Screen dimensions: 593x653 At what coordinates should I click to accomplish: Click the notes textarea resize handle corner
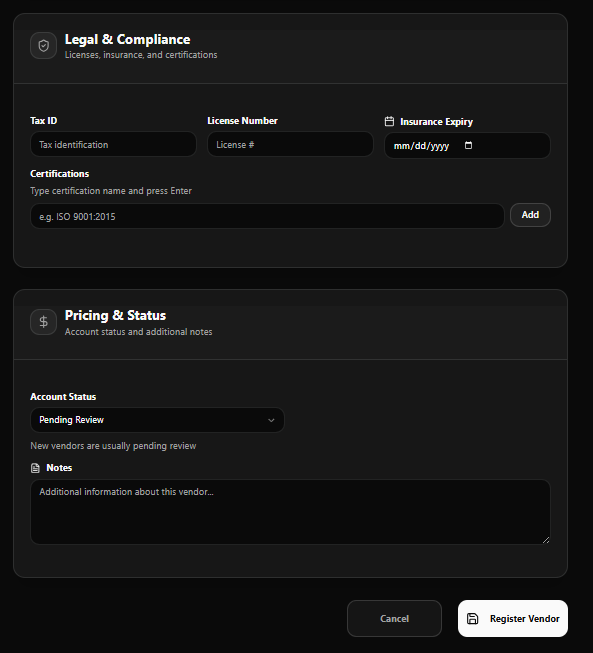(546, 540)
